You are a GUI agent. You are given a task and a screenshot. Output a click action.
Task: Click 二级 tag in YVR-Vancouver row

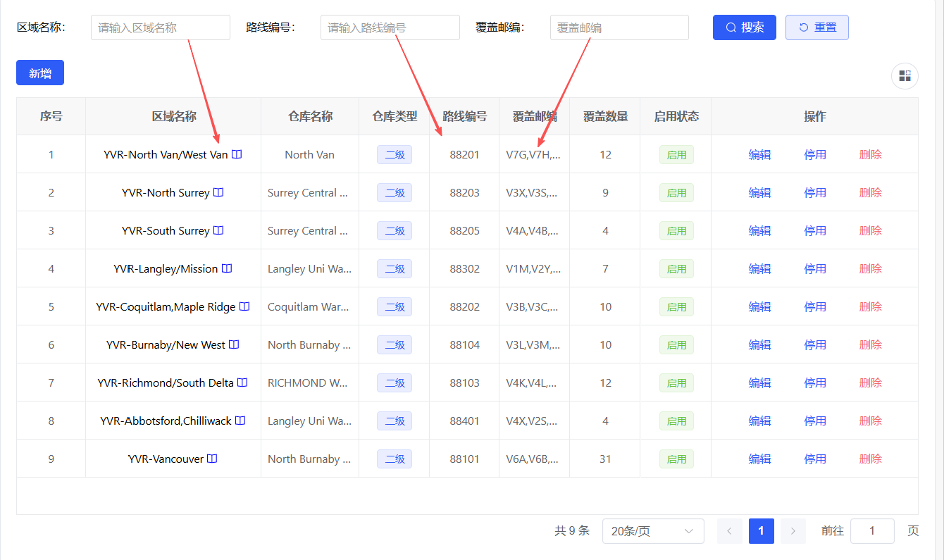tap(395, 459)
